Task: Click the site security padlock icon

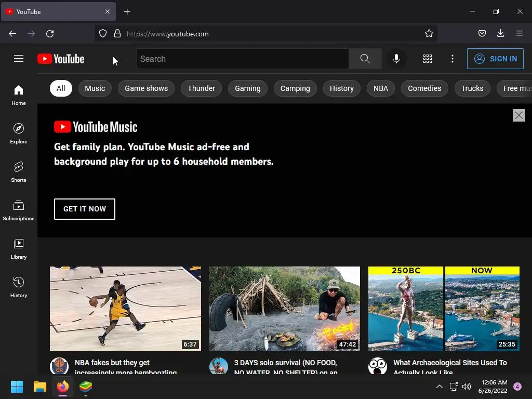Action: 117,34
